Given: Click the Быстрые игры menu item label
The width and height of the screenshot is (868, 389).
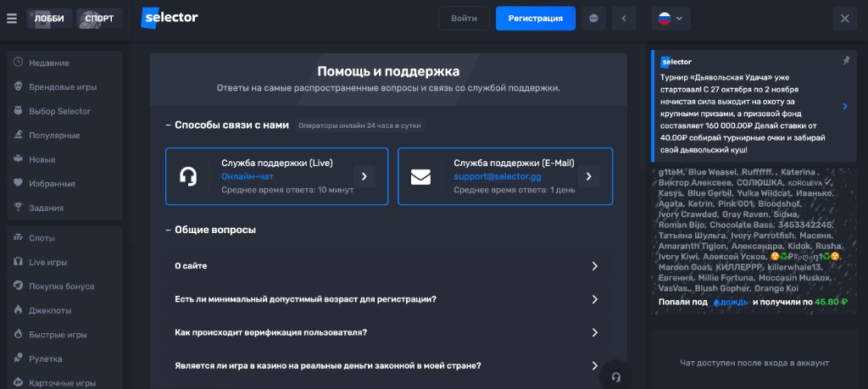Looking at the screenshot, I should click(58, 335).
